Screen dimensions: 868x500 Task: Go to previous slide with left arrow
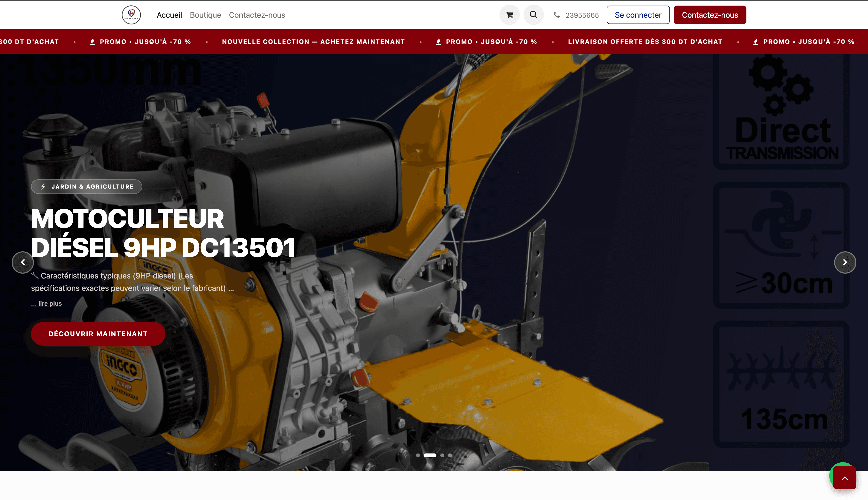[23, 262]
